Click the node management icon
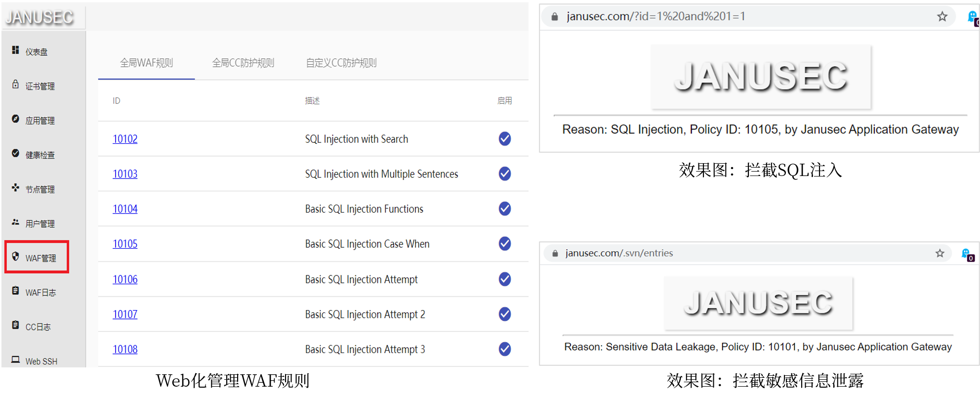Viewport: 980px width, 401px height. pos(16,188)
